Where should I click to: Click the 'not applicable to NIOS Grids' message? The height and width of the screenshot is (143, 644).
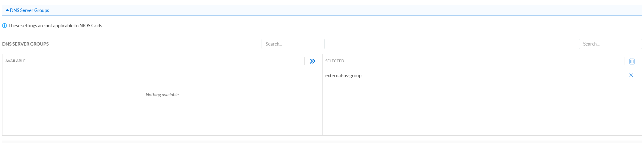click(x=56, y=26)
